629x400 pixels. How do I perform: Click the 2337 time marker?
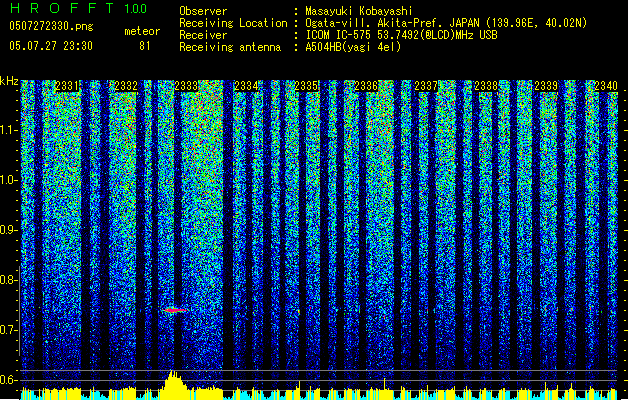click(x=426, y=86)
